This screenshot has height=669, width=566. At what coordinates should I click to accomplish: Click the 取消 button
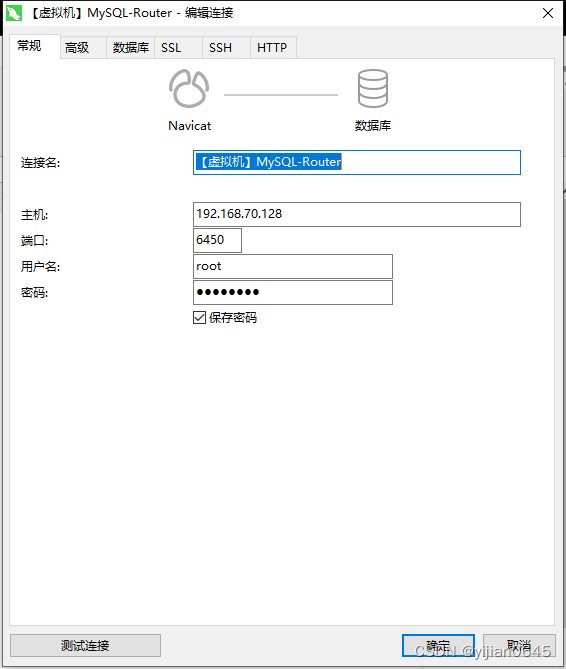(x=519, y=645)
